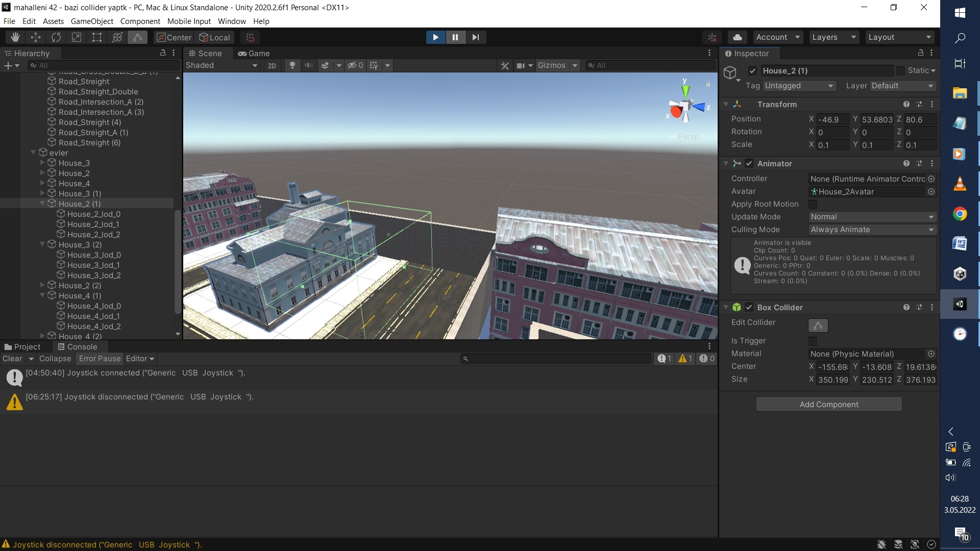
Task: Open the Layer dropdown showing Default
Action: coord(903,86)
